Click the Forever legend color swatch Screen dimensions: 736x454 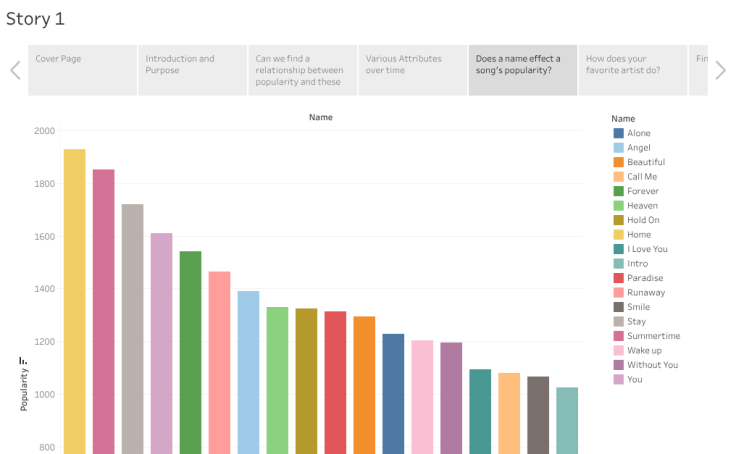click(x=619, y=191)
